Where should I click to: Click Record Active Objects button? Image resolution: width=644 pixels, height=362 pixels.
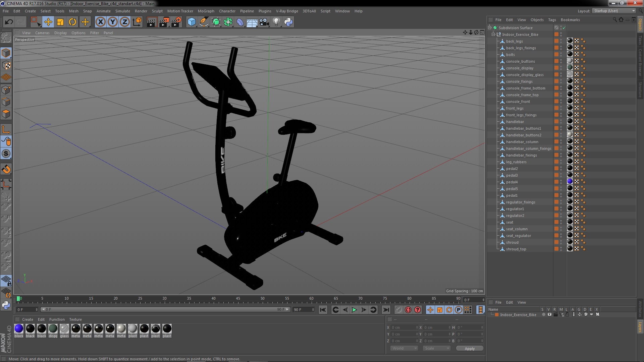pos(398,310)
